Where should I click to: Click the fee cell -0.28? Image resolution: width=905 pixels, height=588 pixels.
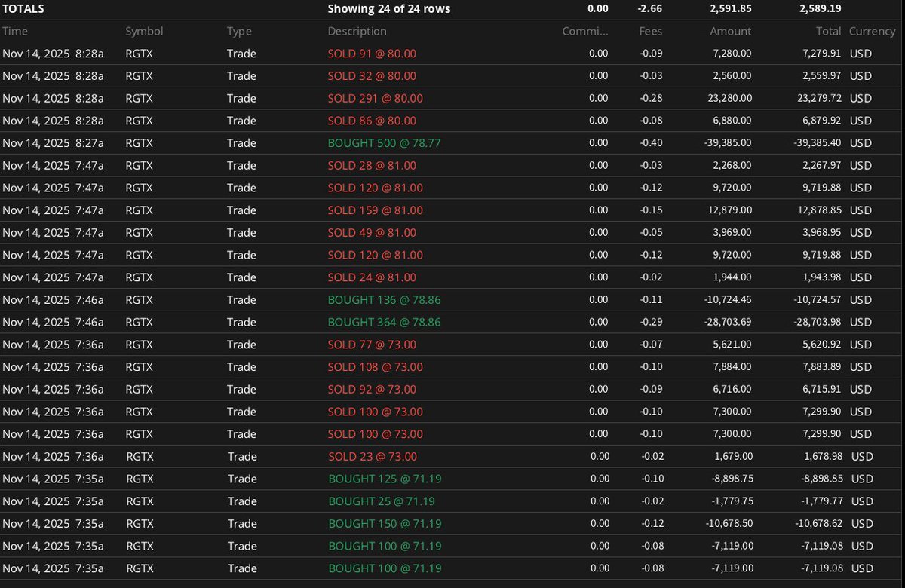(650, 99)
